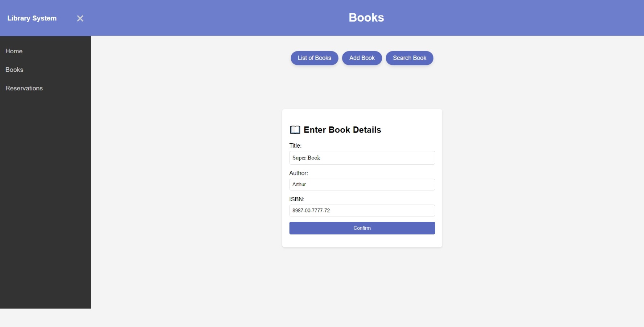Click the dark sidebar background area

[45, 198]
